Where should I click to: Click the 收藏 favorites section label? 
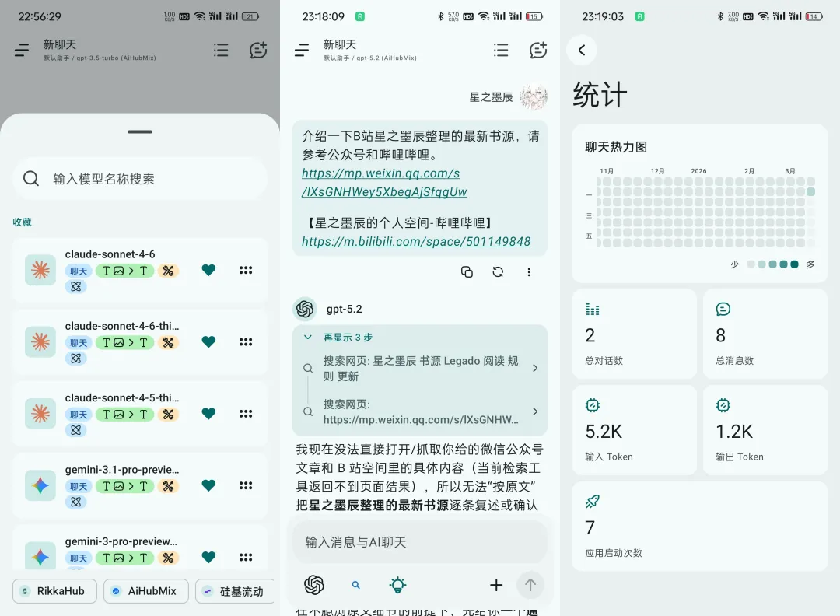coord(22,222)
